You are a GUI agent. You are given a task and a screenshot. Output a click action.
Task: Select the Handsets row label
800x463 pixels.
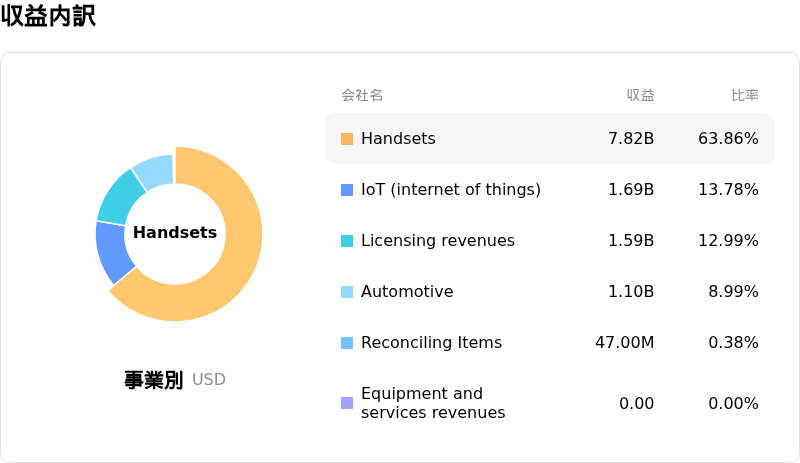[398, 139]
